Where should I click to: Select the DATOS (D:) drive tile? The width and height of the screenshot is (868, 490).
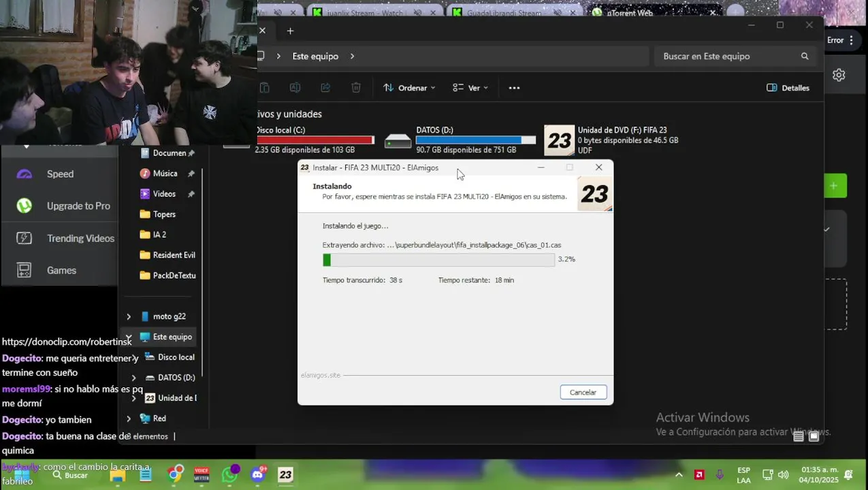click(x=460, y=140)
